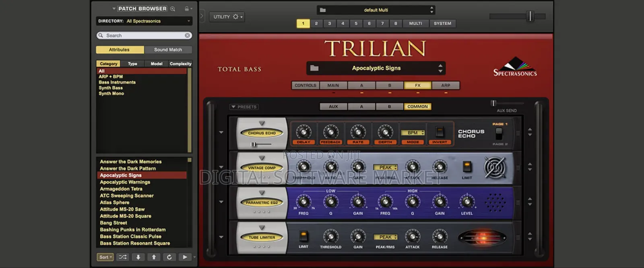Flip the Page 1/Page 2 switch

pyautogui.click(x=499, y=133)
